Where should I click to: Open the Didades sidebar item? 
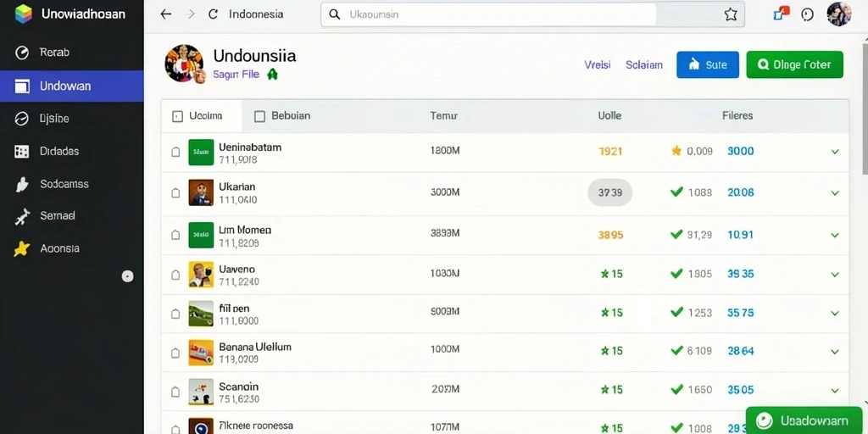[x=72, y=151]
